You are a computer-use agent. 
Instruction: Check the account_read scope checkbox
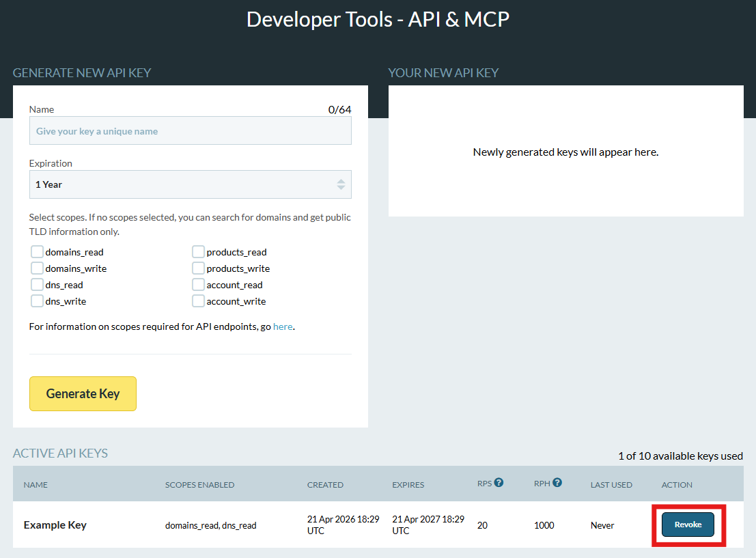[x=198, y=284]
